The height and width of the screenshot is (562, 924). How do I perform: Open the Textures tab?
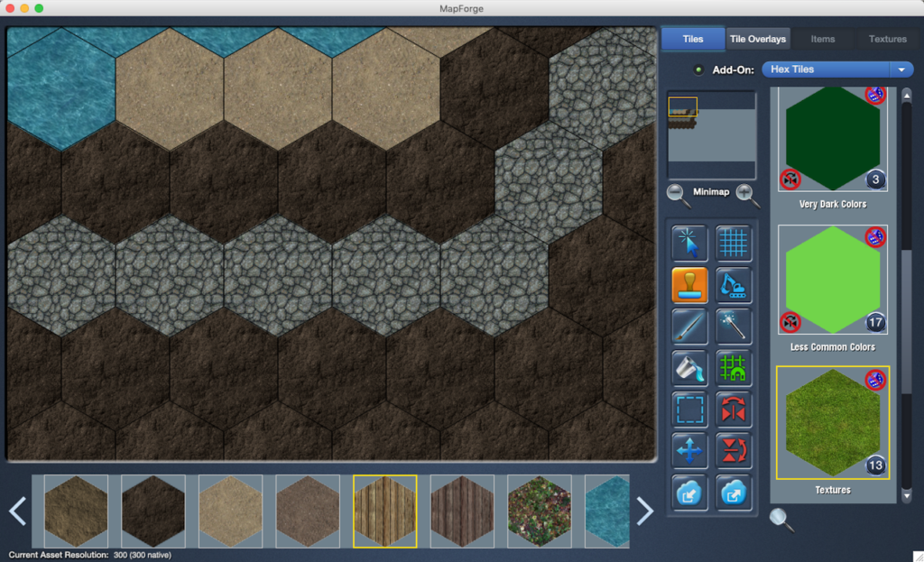[x=887, y=39]
